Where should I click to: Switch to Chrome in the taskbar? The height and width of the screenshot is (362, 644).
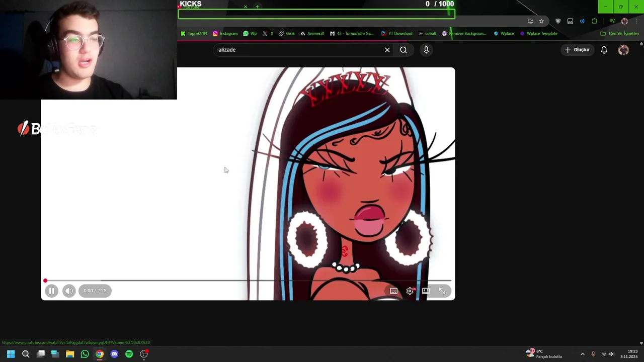pos(100,354)
